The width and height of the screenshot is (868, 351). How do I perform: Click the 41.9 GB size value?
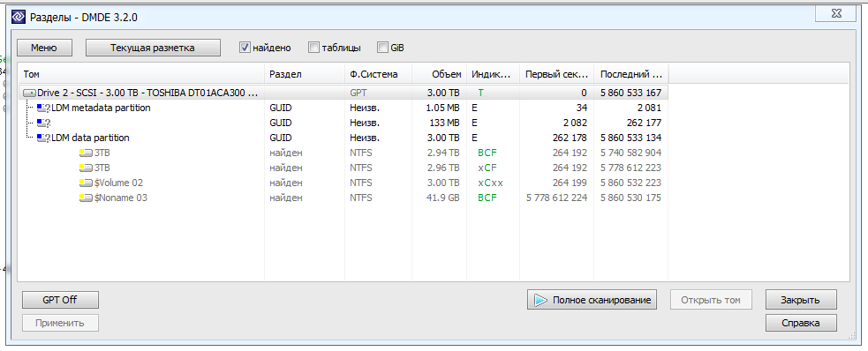[444, 198]
